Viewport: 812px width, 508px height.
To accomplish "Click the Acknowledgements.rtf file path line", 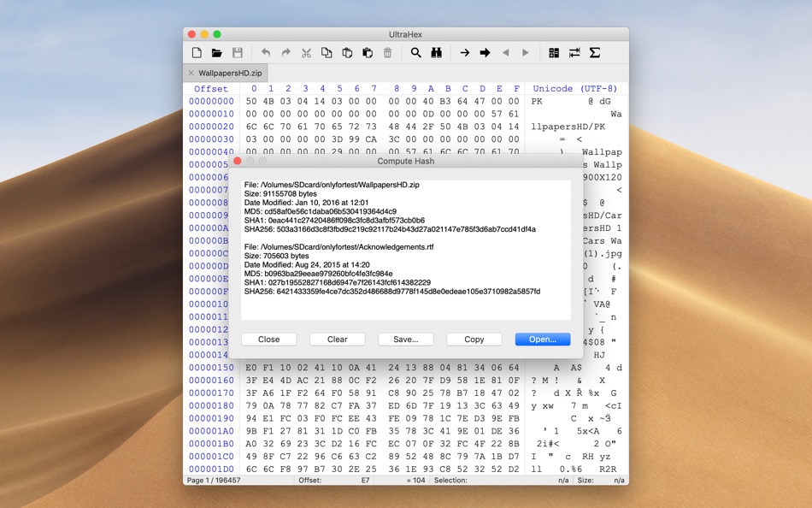I will (338, 247).
